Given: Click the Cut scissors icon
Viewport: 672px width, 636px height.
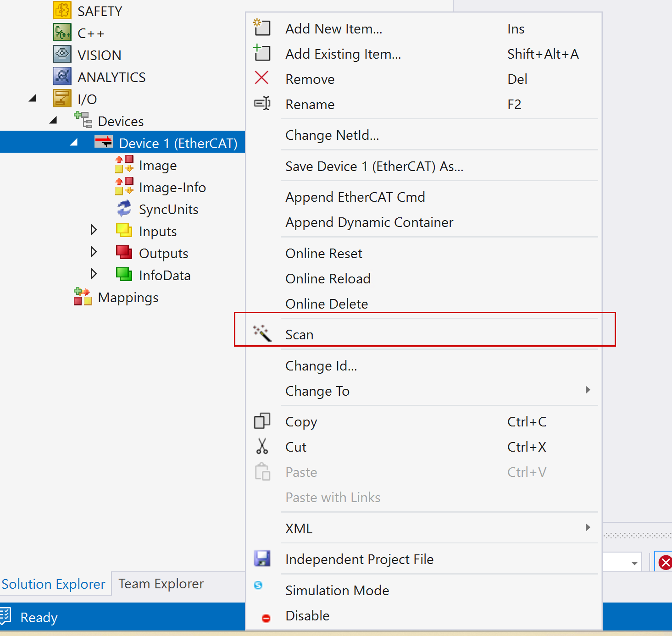Looking at the screenshot, I should 262,446.
